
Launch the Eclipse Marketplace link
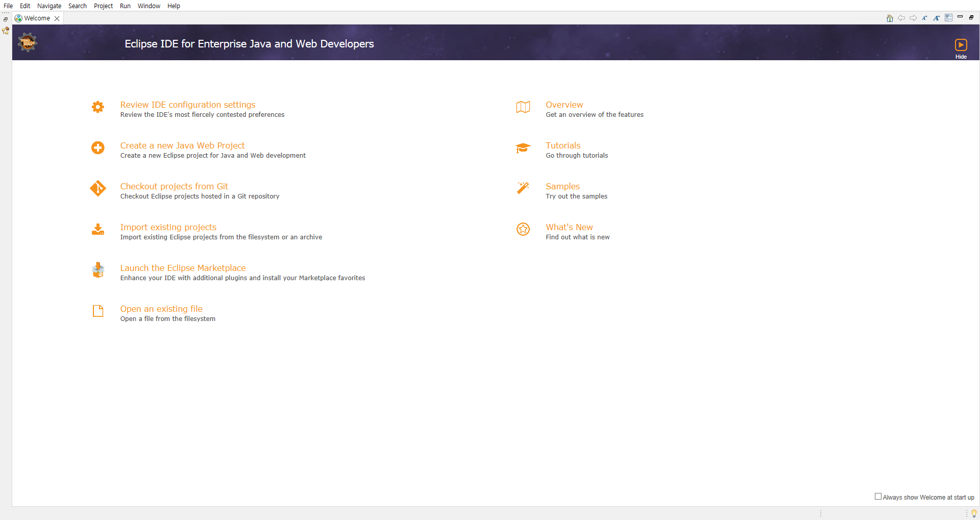tap(183, 268)
